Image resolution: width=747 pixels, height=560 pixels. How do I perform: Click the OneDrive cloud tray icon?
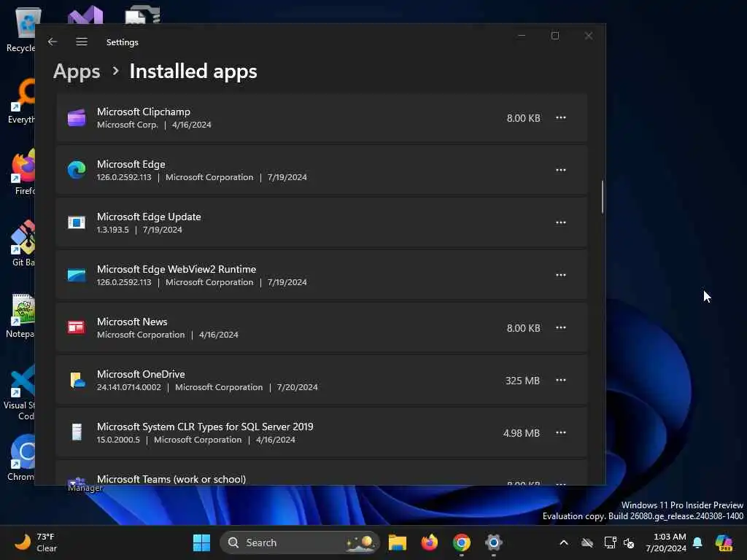587,542
